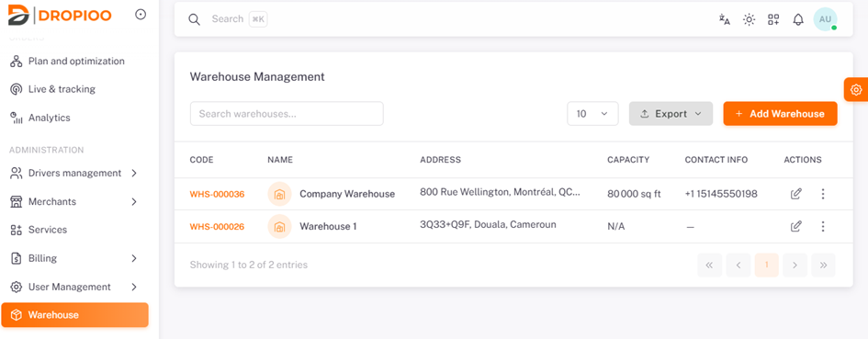Click +1 15145550198 contact number

(x=721, y=194)
